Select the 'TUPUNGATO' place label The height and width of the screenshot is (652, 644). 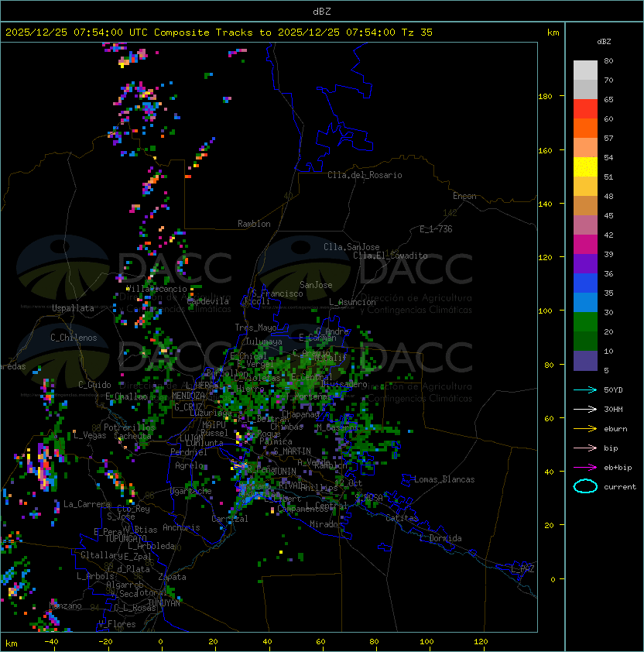coord(125,539)
